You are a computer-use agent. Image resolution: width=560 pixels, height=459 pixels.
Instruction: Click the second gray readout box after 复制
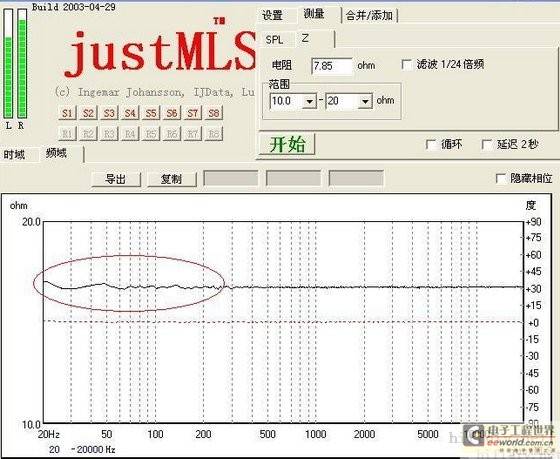point(293,178)
